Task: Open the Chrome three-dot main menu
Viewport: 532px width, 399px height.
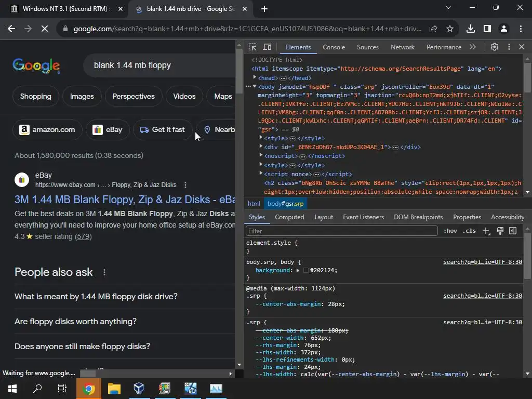Action: click(521, 29)
